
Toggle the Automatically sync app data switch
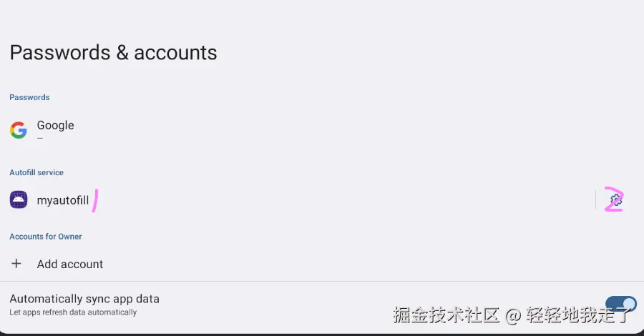point(621,305)
